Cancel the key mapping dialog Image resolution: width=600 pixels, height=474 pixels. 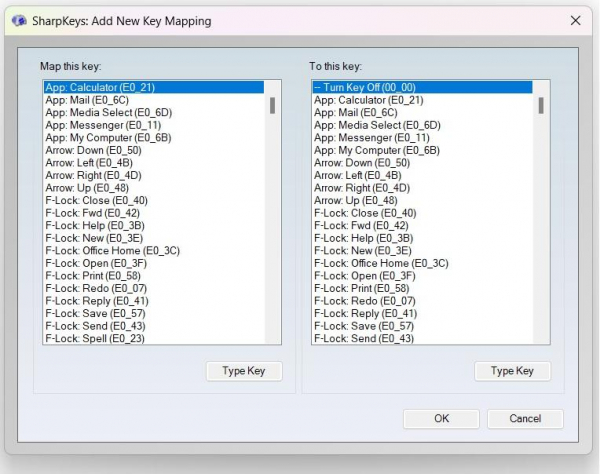point(525,419)
